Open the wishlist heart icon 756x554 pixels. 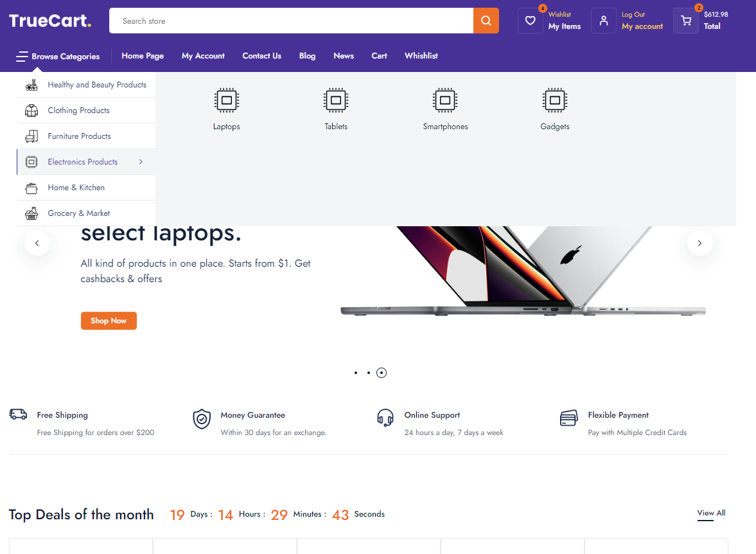[531, 21]
